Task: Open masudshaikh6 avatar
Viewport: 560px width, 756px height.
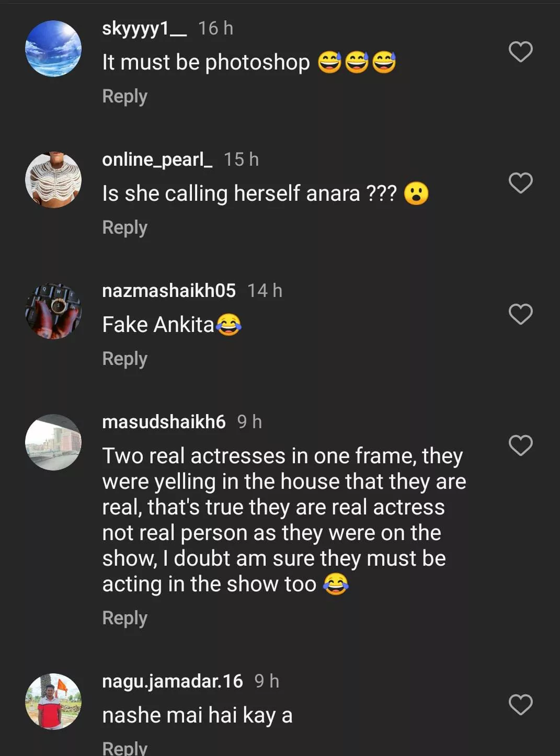Action: click(53, 442)
